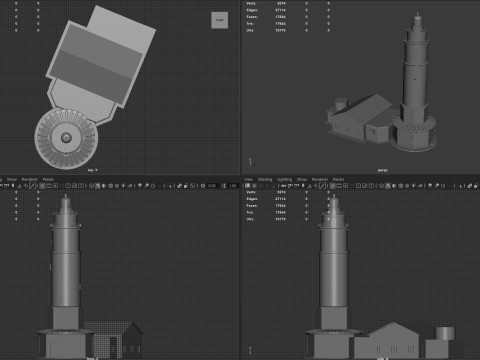The width and height of the screenshot is (480, 360).
Task: Click gamma value field showing 1.00
Action: [233, 186]
